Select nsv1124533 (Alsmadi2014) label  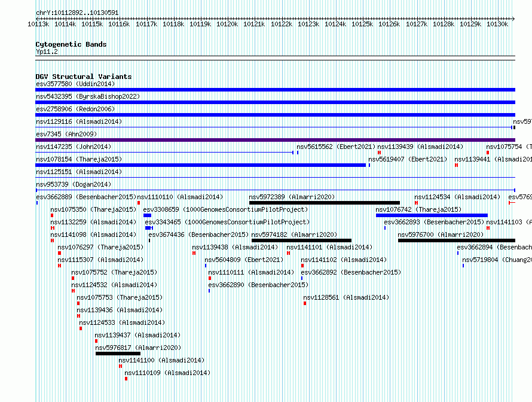(x=122, y=322)
